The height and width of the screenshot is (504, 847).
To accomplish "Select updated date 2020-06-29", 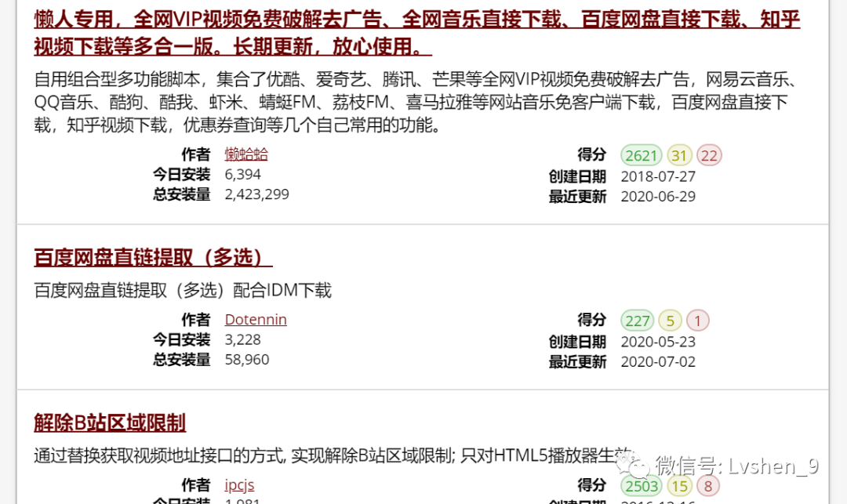I will 658,197.
